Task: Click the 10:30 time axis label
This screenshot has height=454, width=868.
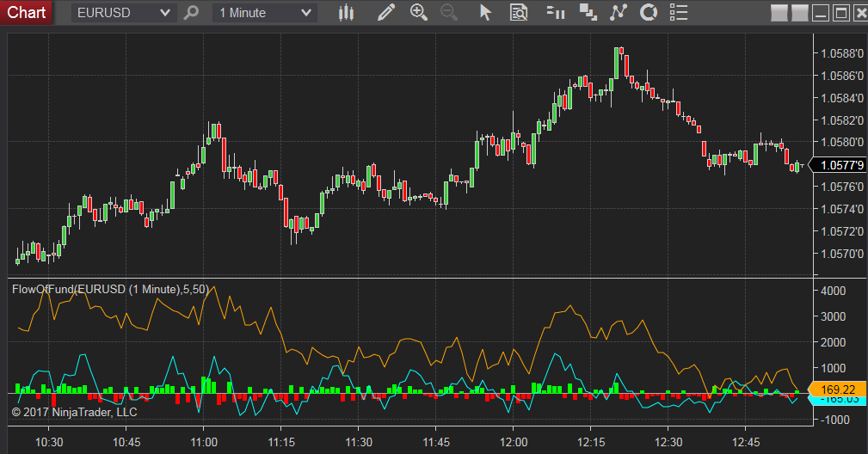Action: (x=49, y=442)
